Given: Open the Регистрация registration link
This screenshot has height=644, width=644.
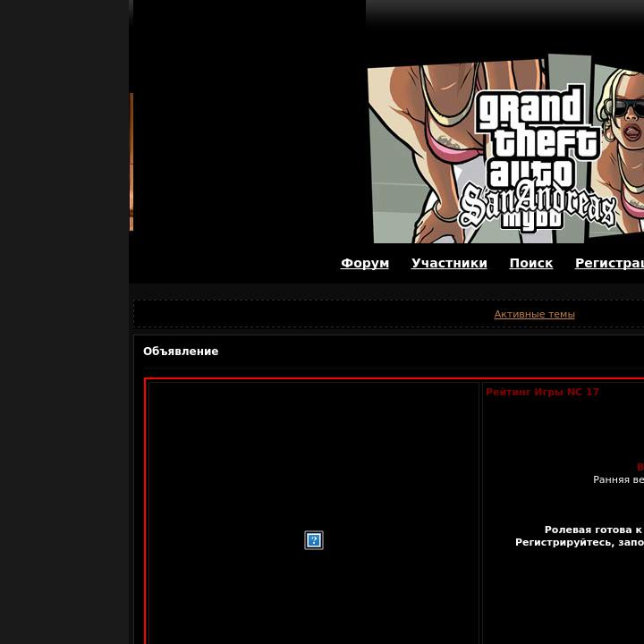Looking at the screenshot, I should (x=609, y=263).
